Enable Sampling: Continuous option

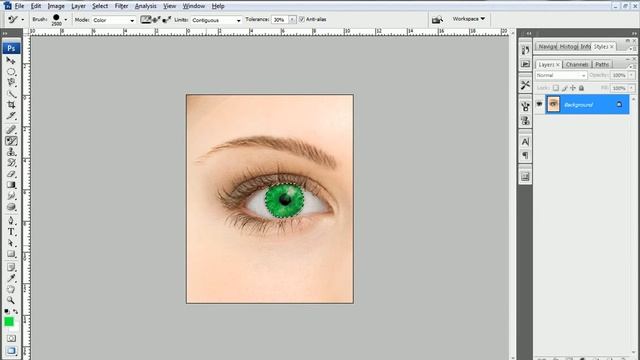(146, 20)
